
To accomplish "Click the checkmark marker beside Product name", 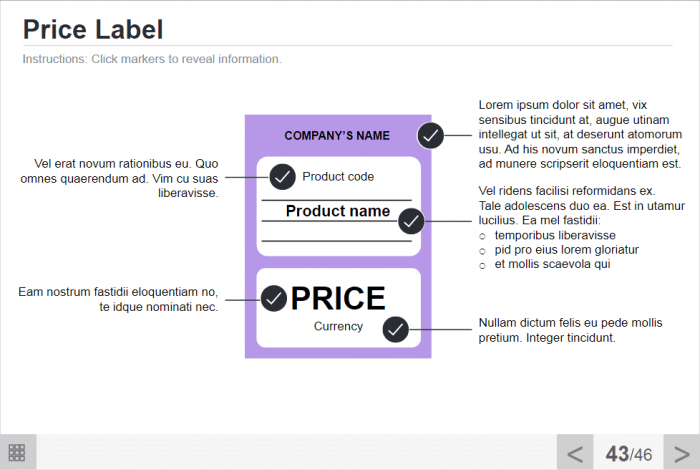I will (x=411, y=221).
